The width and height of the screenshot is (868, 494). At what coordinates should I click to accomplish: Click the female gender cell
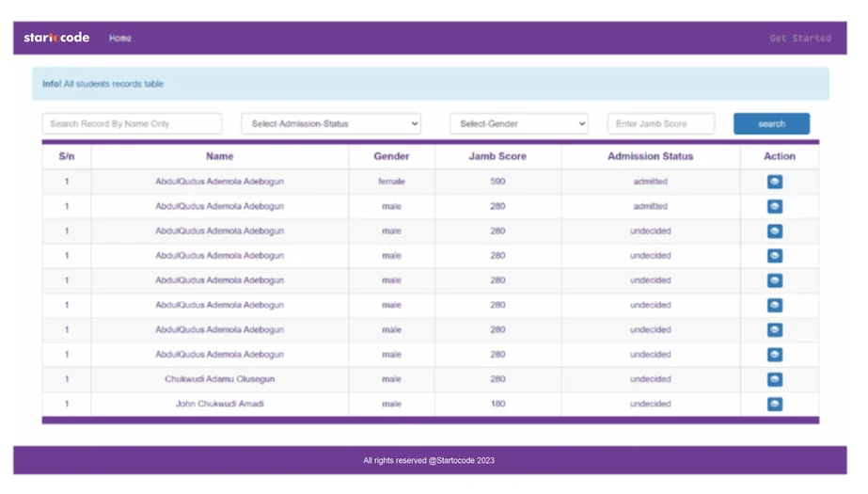pyautogui.click(x=391, y=182)
